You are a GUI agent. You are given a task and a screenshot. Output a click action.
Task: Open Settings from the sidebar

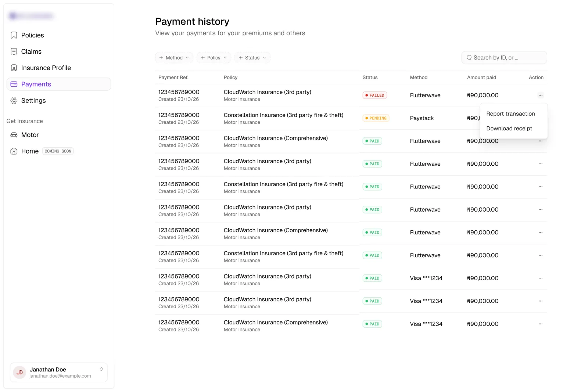59,101
